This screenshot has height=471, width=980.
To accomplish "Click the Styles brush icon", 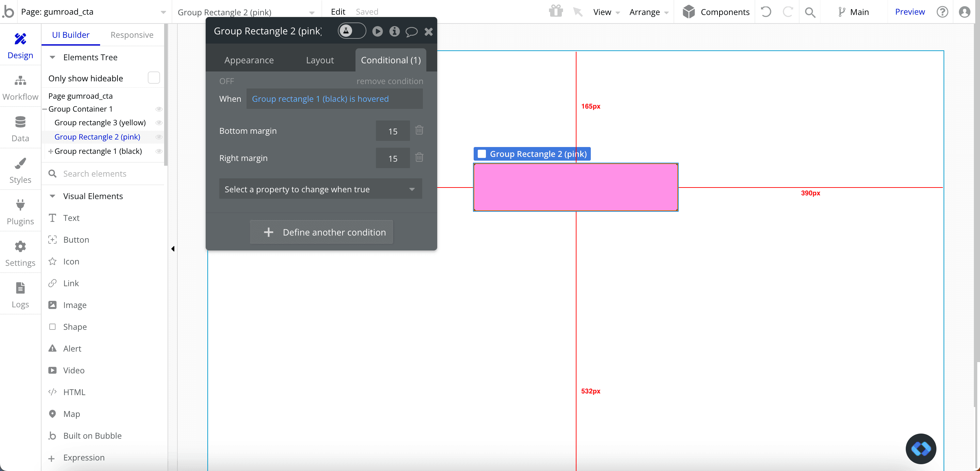I will [x=20, y=163].
